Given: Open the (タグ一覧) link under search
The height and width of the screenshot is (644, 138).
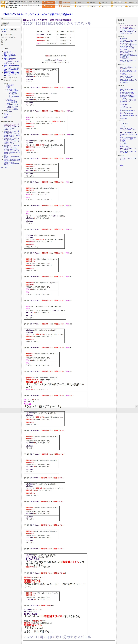Looking at the screenshot, I should [4, 31].
